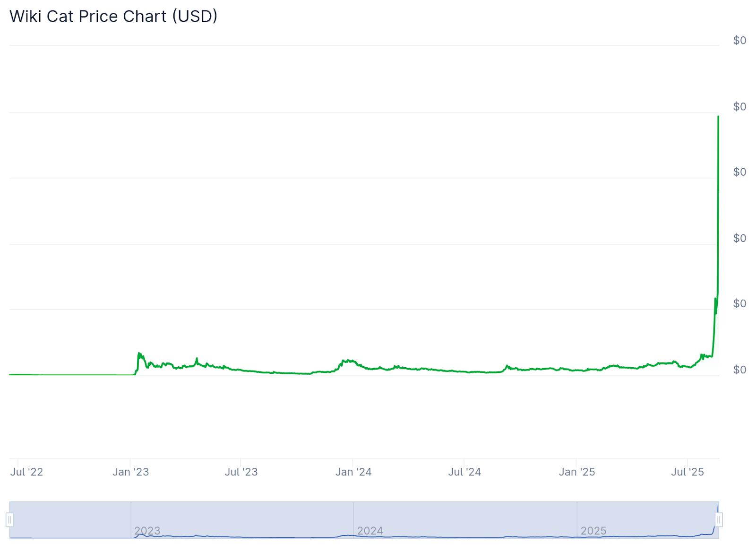Click the Jul '22 x-axis label
Image resolution: width=756 pixels, height=552 pixels.
[x=26, y=472]
